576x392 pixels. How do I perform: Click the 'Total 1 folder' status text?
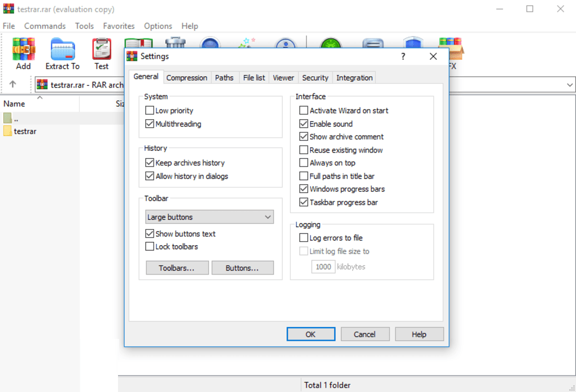click(x=328, y=385)
